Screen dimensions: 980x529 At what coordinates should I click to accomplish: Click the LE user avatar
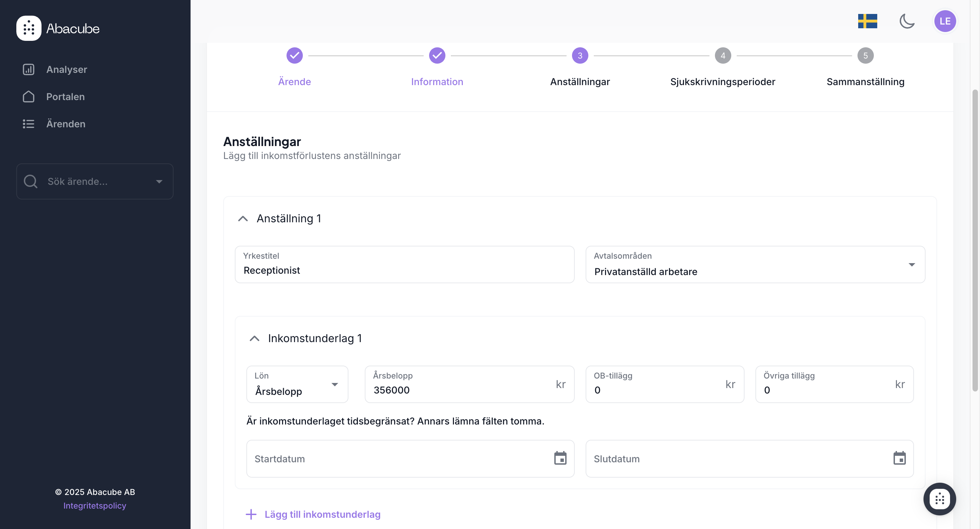point(945,21)
